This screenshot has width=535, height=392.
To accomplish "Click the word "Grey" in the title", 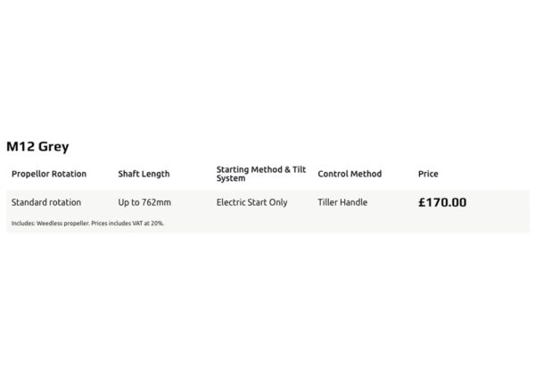I will coord(53,146).
